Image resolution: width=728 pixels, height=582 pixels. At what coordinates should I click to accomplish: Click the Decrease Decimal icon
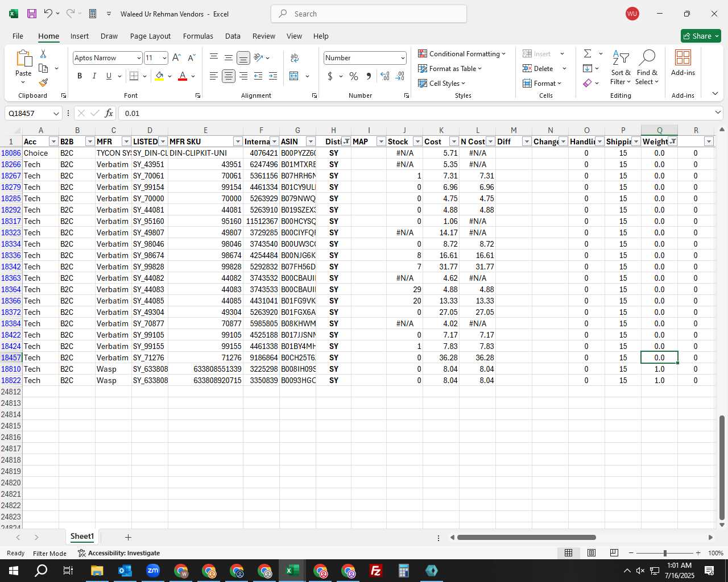[400, 76]
